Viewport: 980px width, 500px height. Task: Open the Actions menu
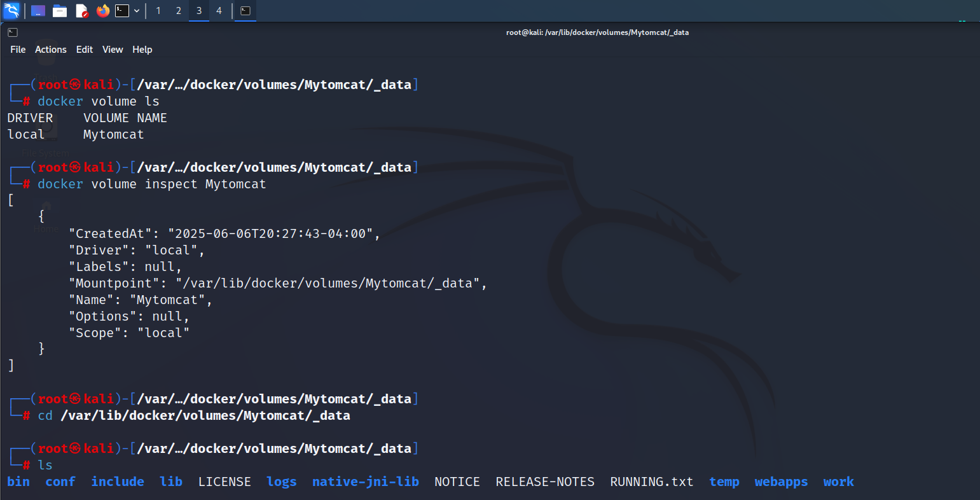click(51, 50)
